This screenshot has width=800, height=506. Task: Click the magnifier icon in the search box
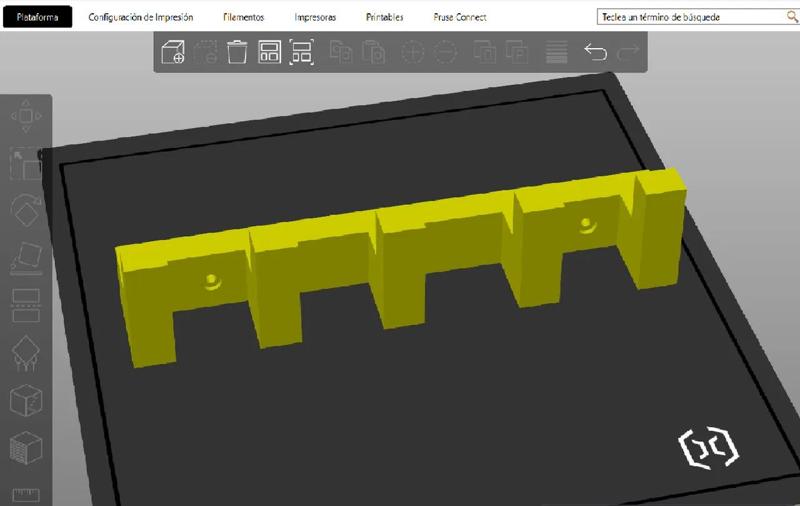pyautogui.click(x=792, y=17)
